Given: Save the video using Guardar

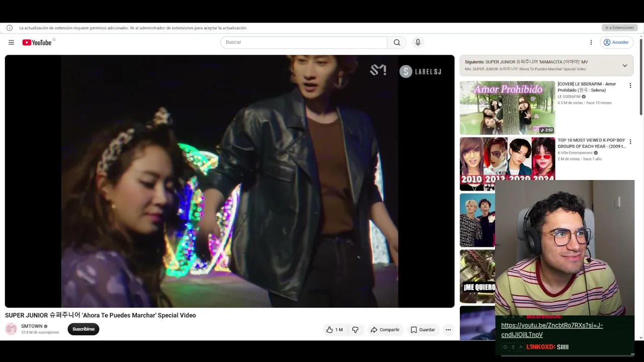Looking at the screenshot, I should (x=423, y=330).
